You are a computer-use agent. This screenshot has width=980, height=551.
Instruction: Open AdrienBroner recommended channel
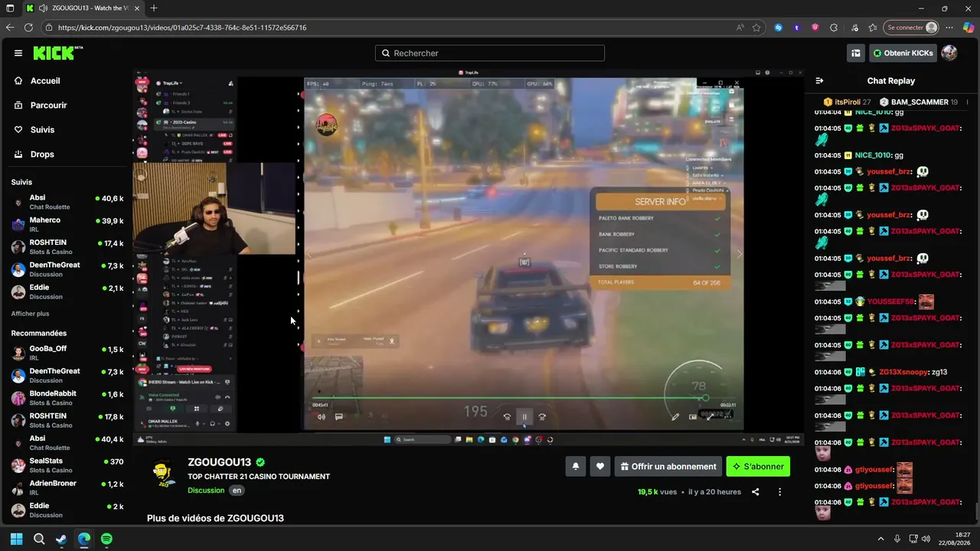click(x=67, y=487)
